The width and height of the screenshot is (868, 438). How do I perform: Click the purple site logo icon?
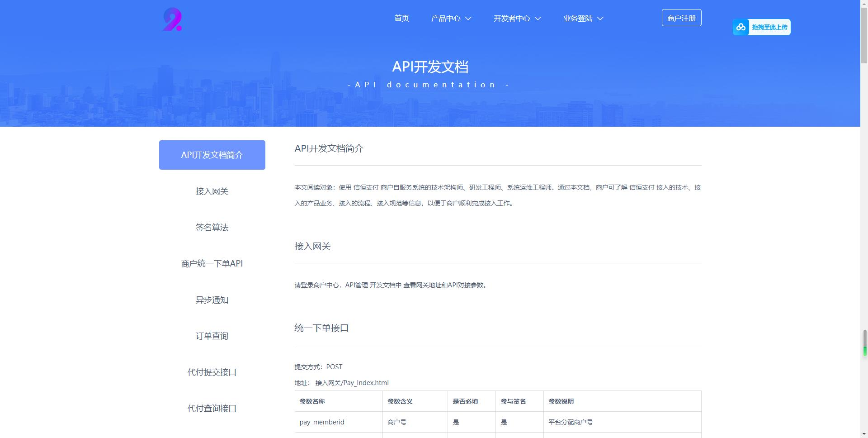[x=172, y=19]
